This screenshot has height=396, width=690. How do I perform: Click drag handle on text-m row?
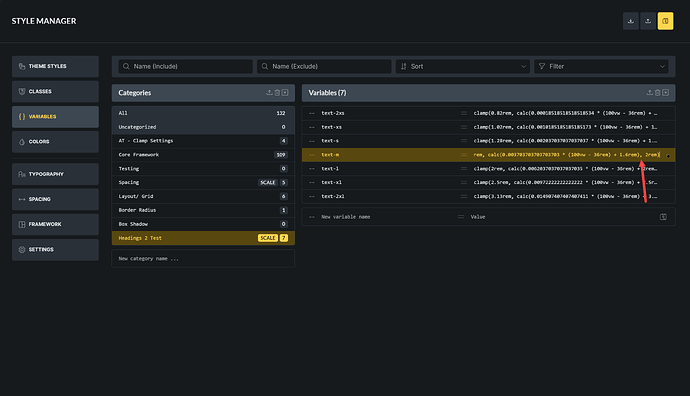coord(463,155)
